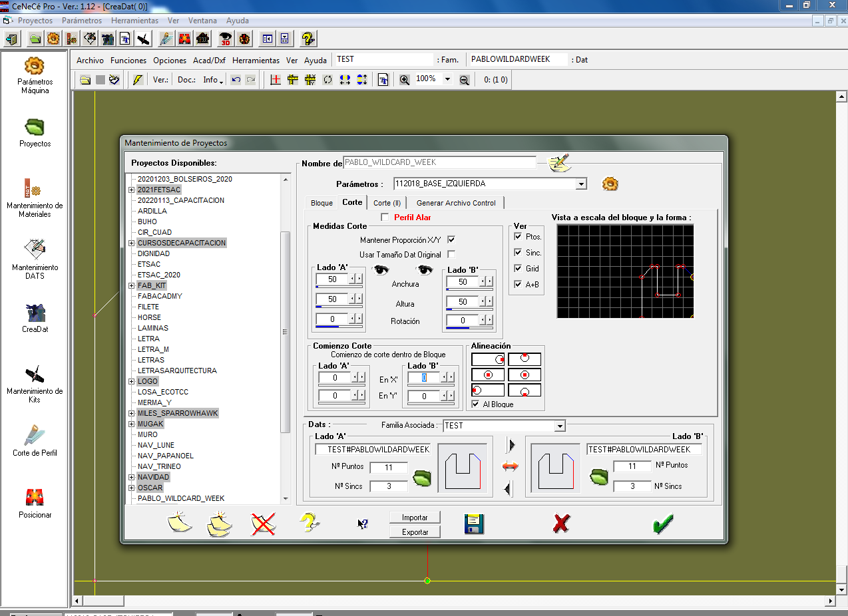
Task: Click the top-center alignment button
Action: (x=525, y=359)
